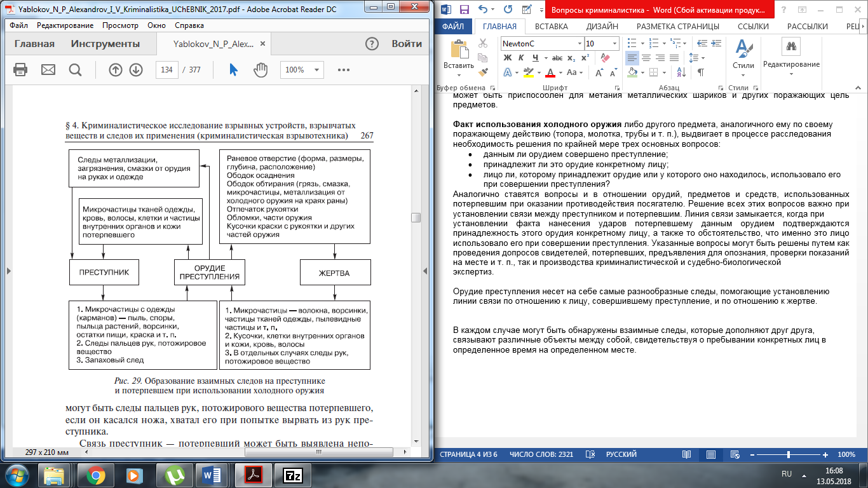Image resolution: width=868 pixels, height=488 pixels.
Task: Toggle subscript x₂ in Word
Action: coord(571,58)
